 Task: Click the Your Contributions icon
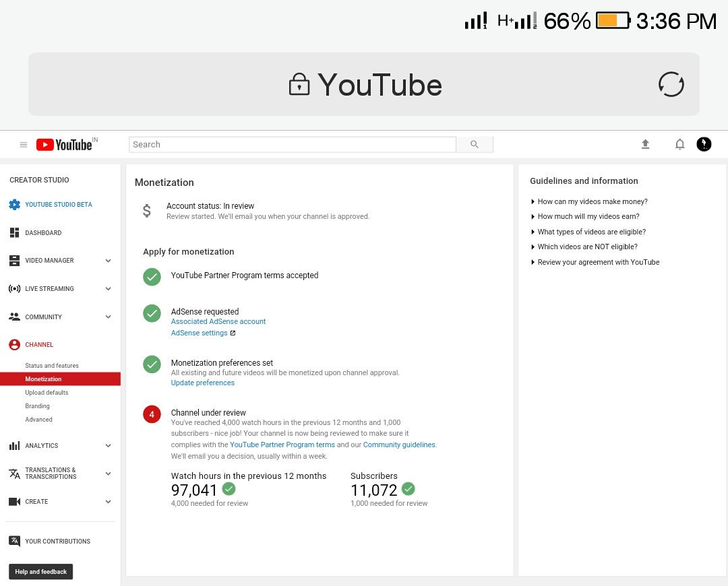tap(14, 541)
